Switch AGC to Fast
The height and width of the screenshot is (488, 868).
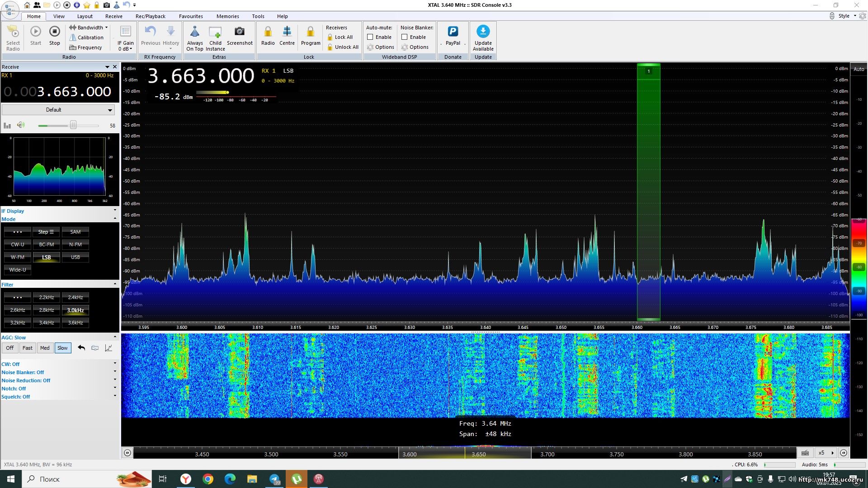[28, 348]
